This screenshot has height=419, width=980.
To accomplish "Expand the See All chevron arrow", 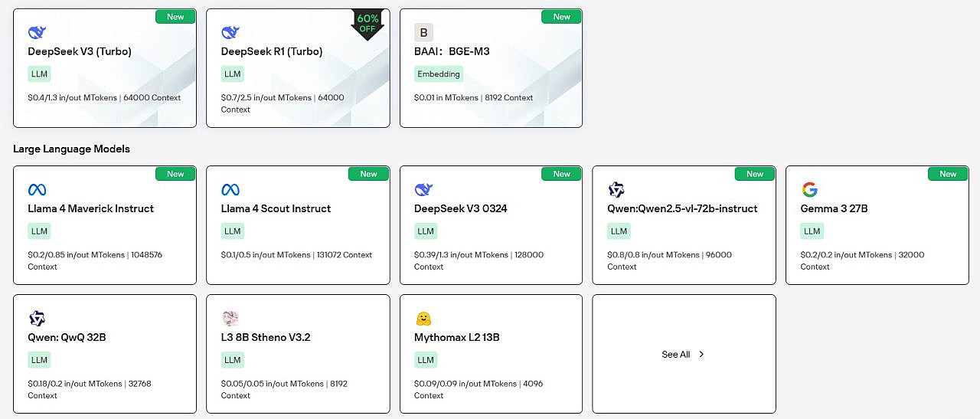I will pos(701,355).
